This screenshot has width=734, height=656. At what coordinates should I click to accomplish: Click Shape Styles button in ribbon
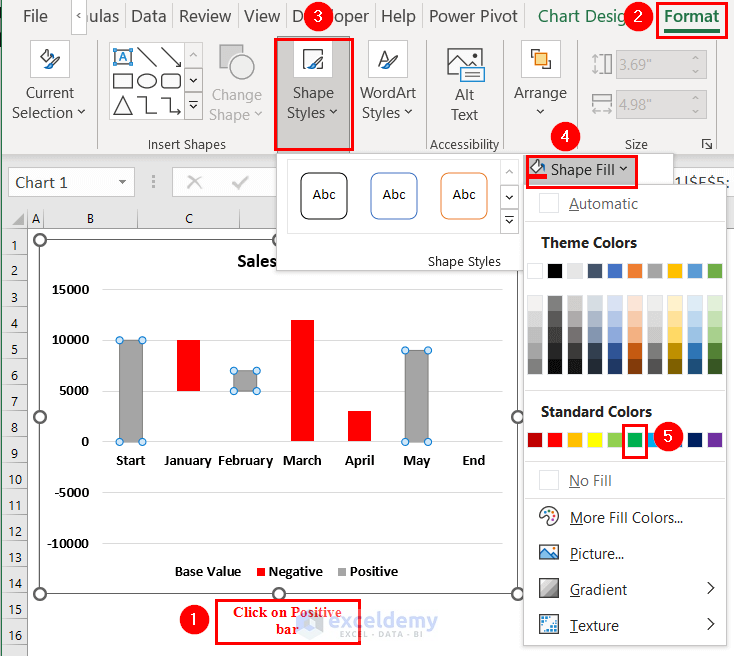pyautogui.click(x=313, y=94)
